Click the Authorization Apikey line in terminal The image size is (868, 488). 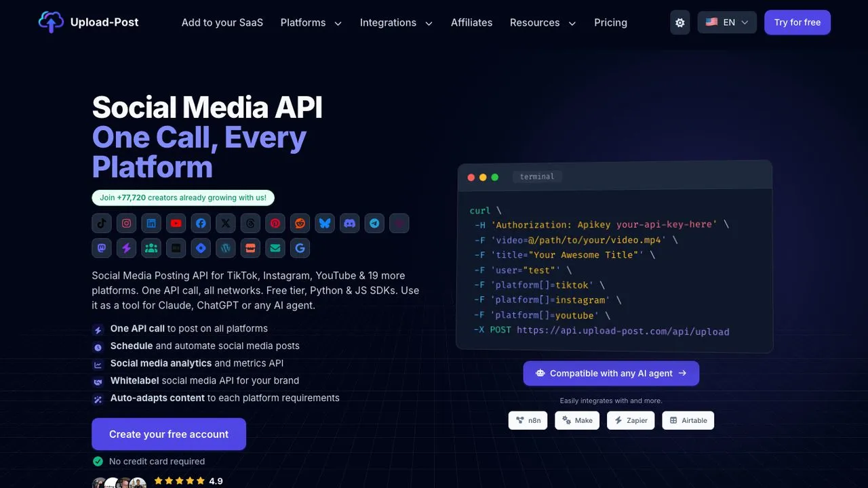[x=601, y=224]
